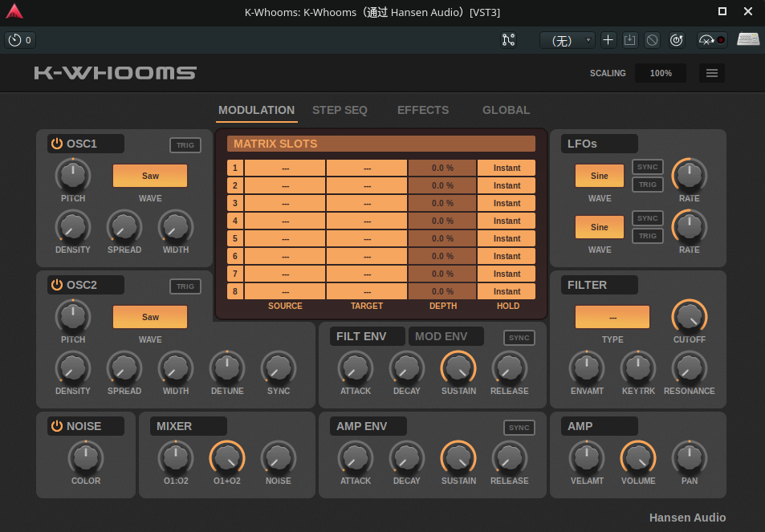Open the virtual keyboard icon
This screenshot has height=532, width=765.
[748, 39]
